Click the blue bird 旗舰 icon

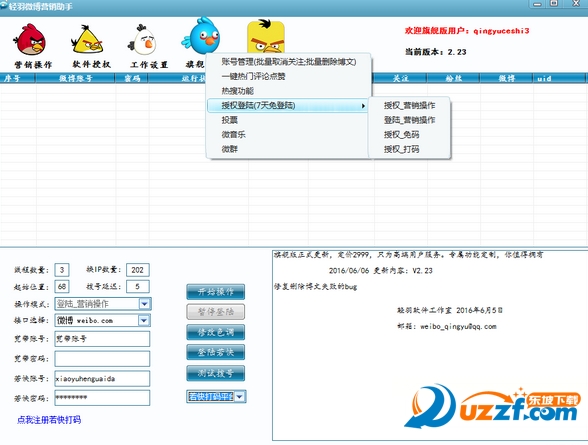[201, 36]
